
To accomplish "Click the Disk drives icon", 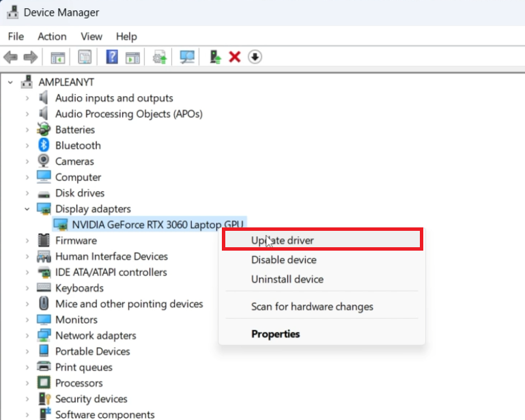I will 44,193.
